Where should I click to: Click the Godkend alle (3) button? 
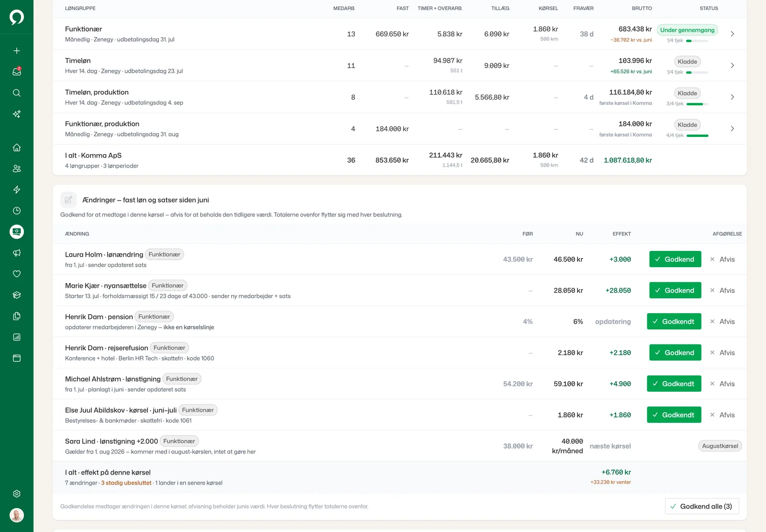pyautogui.click(x=702, y=506)
